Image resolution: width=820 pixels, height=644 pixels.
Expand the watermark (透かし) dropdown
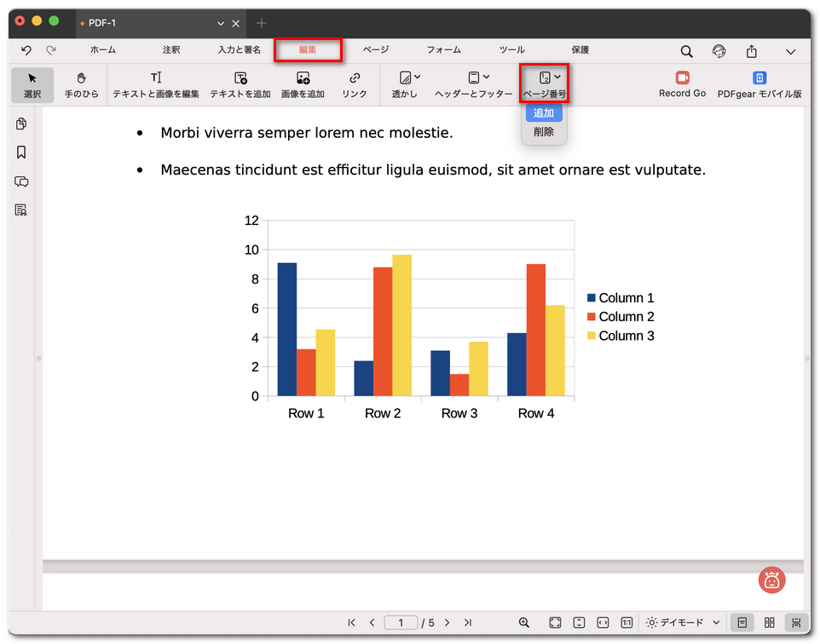click(410, 78)
